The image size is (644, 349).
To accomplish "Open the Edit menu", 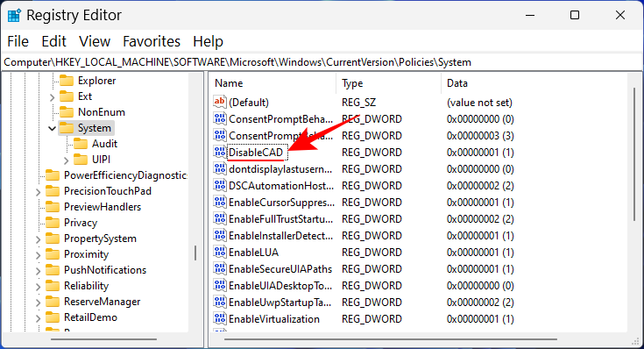I will click(53, 41).
